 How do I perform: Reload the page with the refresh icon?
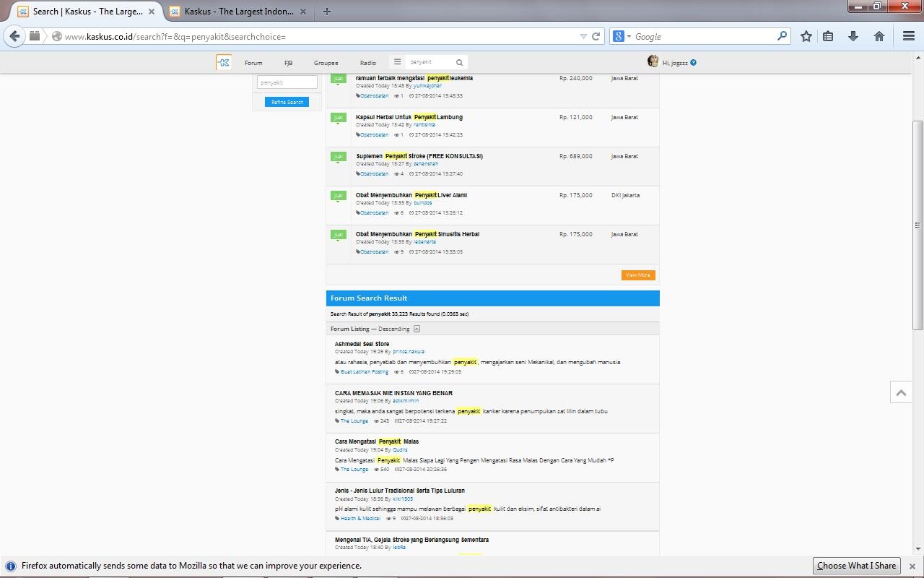tap(596, 36)
